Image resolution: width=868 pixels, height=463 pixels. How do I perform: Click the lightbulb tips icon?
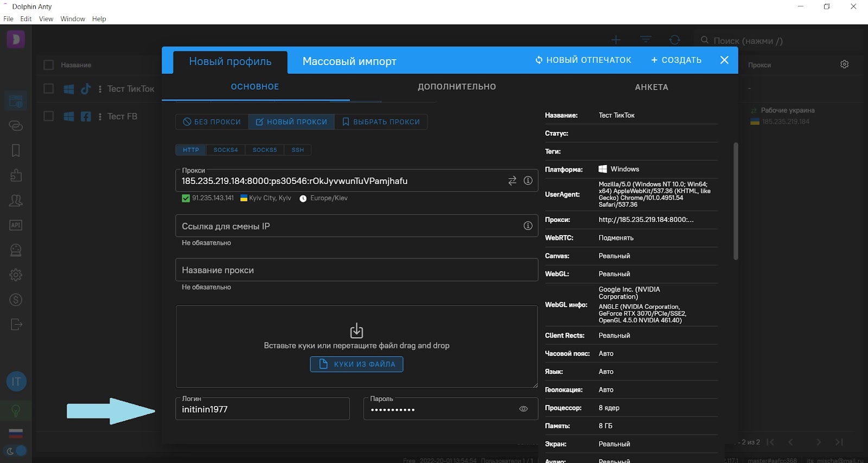[16, 411]
